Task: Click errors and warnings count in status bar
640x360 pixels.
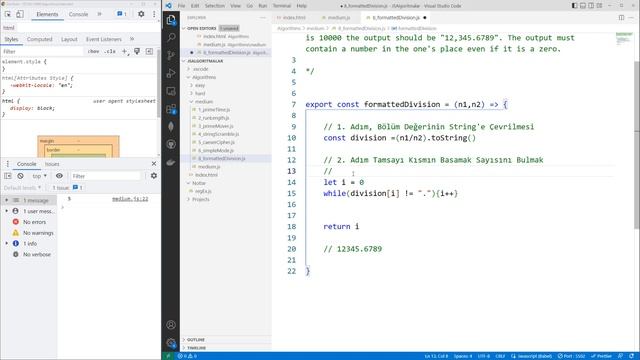Action: pos(187,356)
